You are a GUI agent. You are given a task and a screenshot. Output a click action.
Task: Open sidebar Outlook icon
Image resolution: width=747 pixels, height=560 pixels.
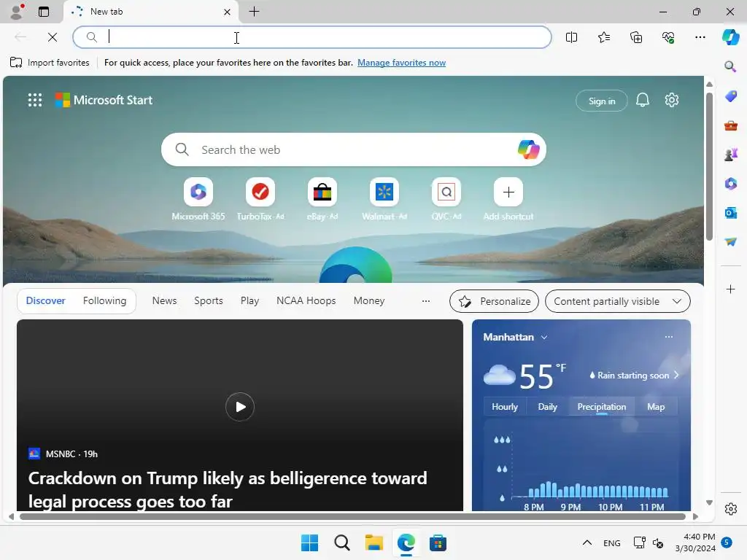(x=730, y=213)
